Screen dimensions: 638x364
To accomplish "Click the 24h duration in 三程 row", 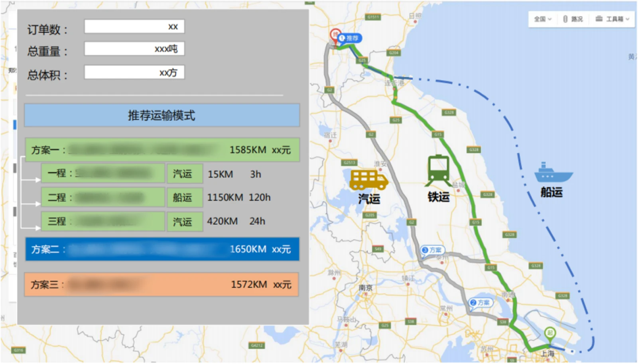I will click(257, 221).
